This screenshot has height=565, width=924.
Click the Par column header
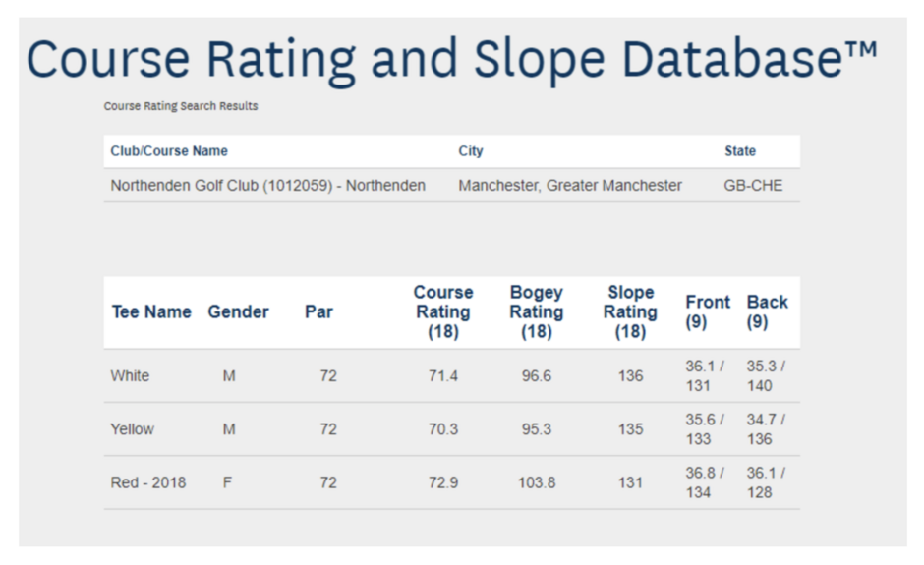click(x=318, y=311)
